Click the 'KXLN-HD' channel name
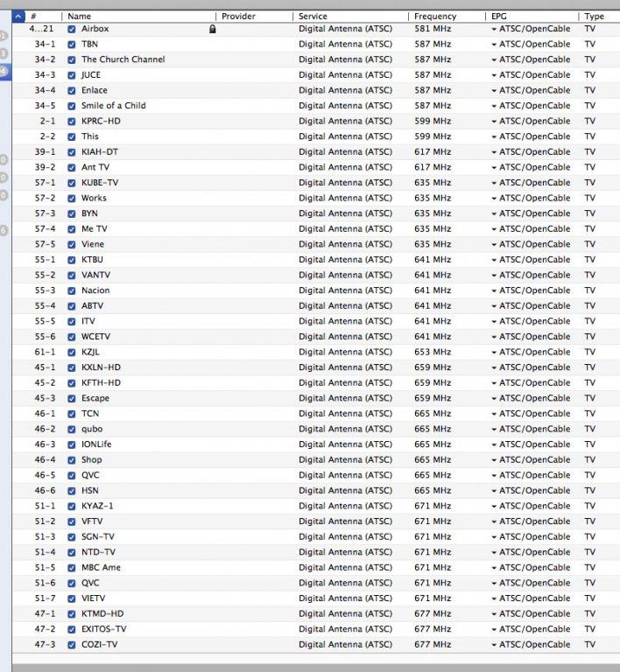Image resolution: width=620 pixels, height=672 pixels. 101,367
